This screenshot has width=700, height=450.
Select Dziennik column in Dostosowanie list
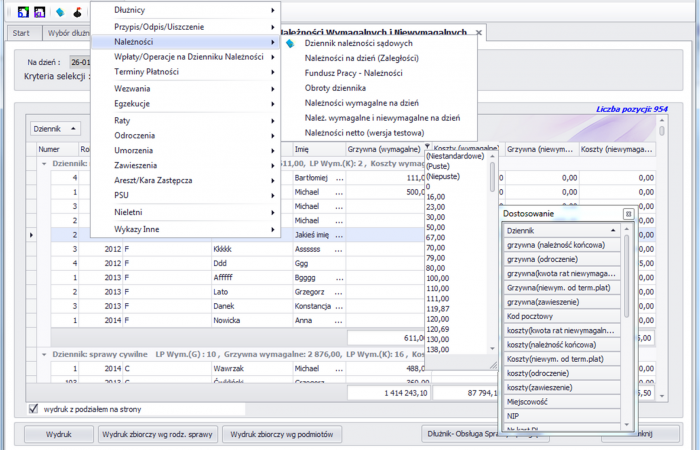pos(562,230)
